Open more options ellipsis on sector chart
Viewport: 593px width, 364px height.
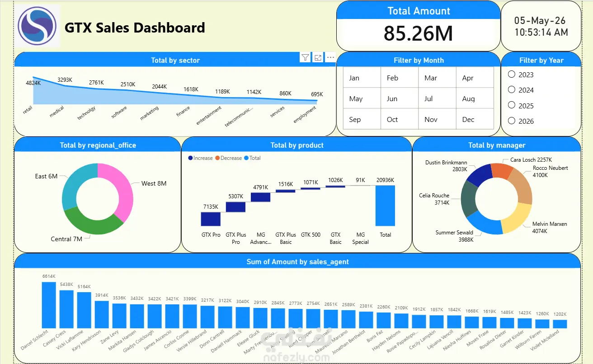coord(330,57)
